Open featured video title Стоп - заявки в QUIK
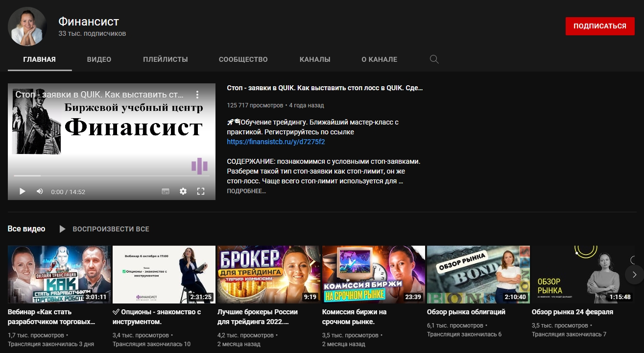Screen dimensions: 644x353 coord(325,88)
